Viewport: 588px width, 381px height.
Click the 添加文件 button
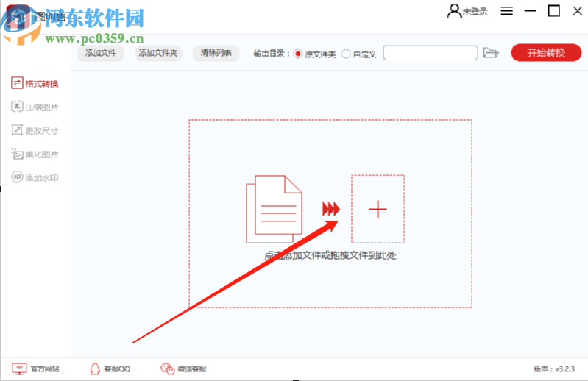(x=100, y=53)
